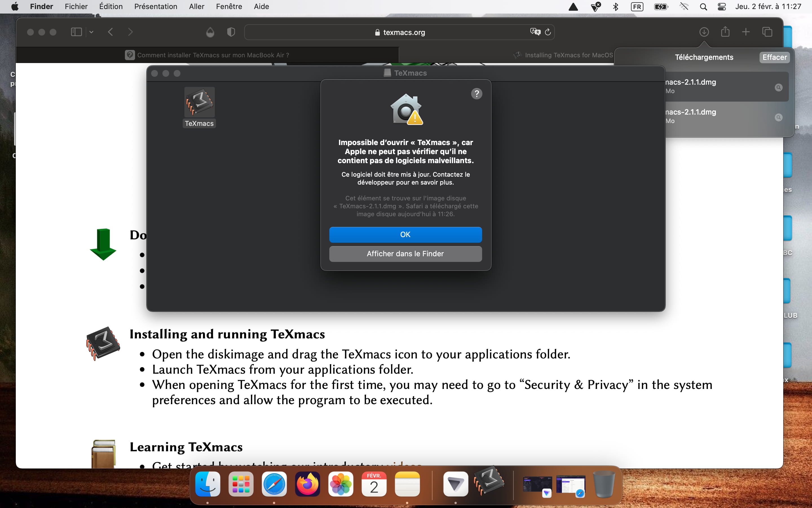Open translate icon in address bar

(535, 32)
